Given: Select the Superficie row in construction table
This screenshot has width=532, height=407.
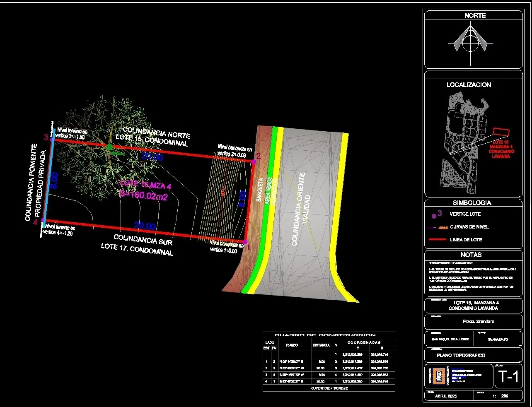Looking at the screenshot, I should 329,388.
